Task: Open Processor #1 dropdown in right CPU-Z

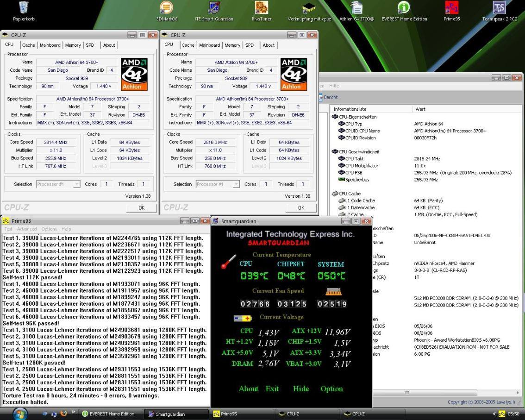Action: 218,184
